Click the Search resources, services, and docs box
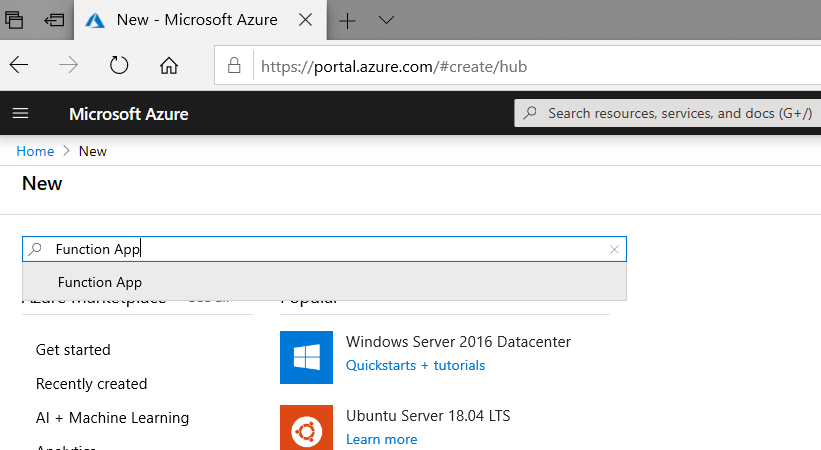 667,113
